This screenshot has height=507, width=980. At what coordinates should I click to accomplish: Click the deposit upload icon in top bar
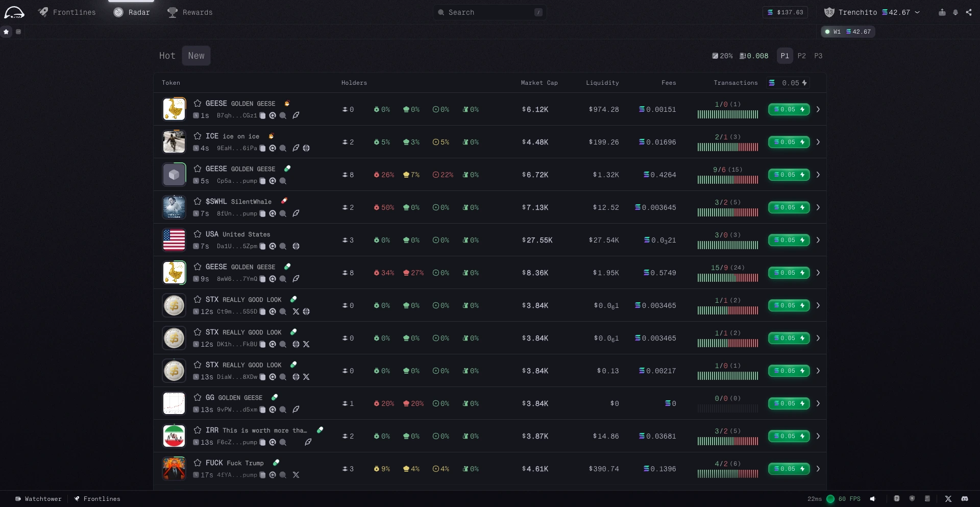point(942,12)
